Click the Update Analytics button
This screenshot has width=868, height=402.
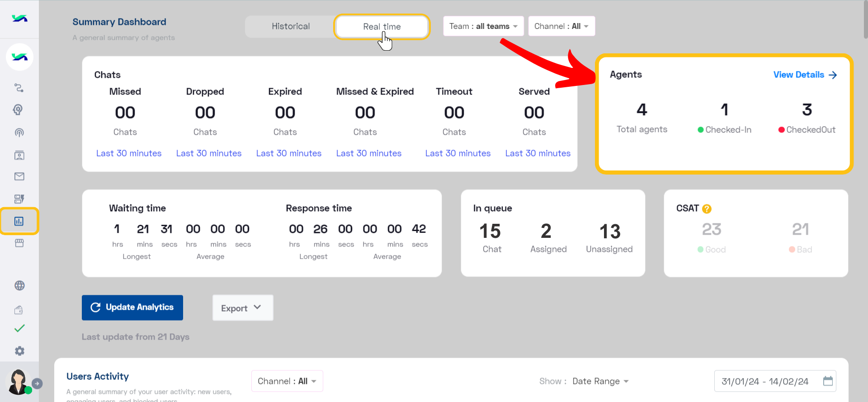(132, 307)
